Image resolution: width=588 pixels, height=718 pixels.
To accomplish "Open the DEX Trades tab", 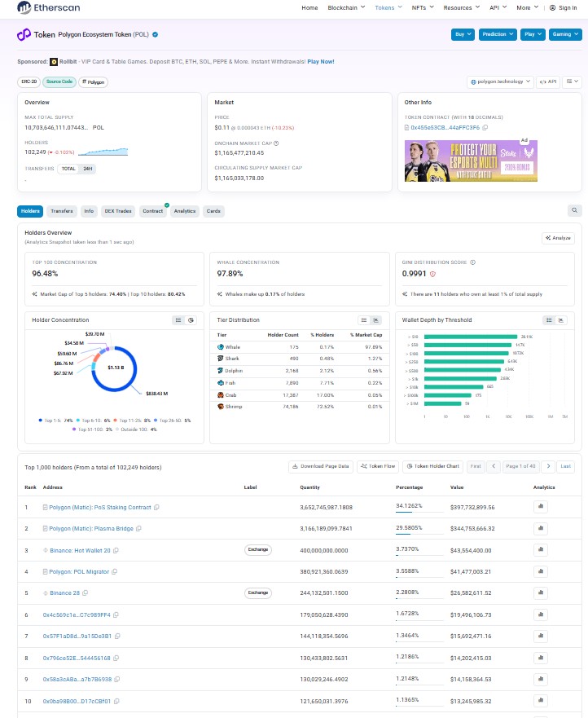I will [117, 211].
